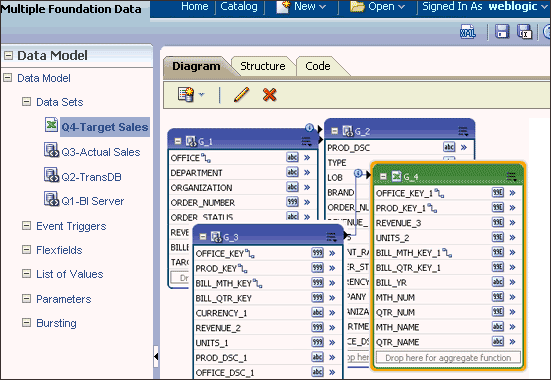Image resolution: width=551 pixels, height=380 pixels.
Task: Click the Save floppy disk icon
Action: point(502,32)
